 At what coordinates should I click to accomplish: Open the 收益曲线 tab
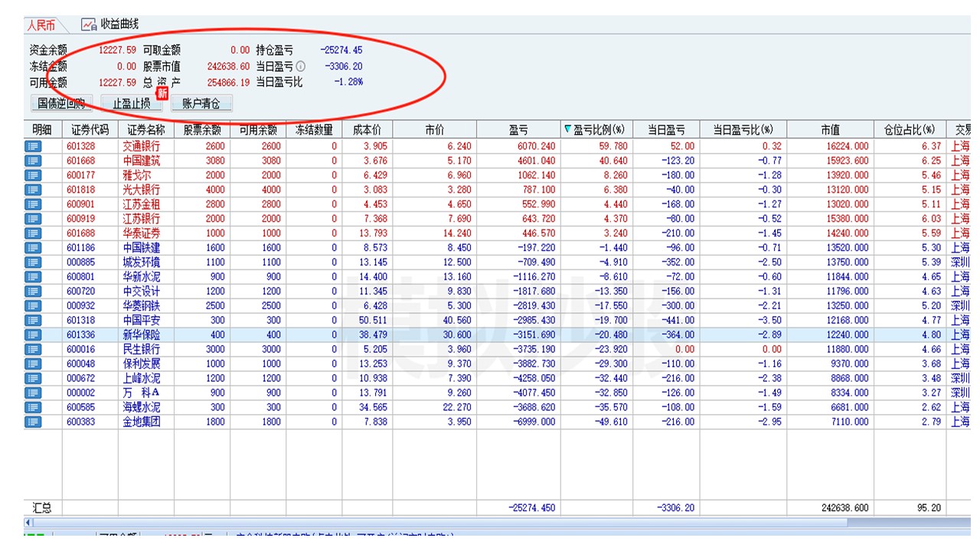click(x=110, y=25)
